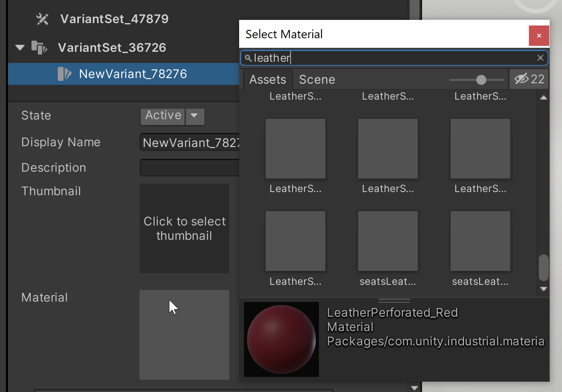Image resolution: width=562 pixels, height=392 pixels.
Task: Click the Click to select thumbnail area
Action: [x=184, y=228]
